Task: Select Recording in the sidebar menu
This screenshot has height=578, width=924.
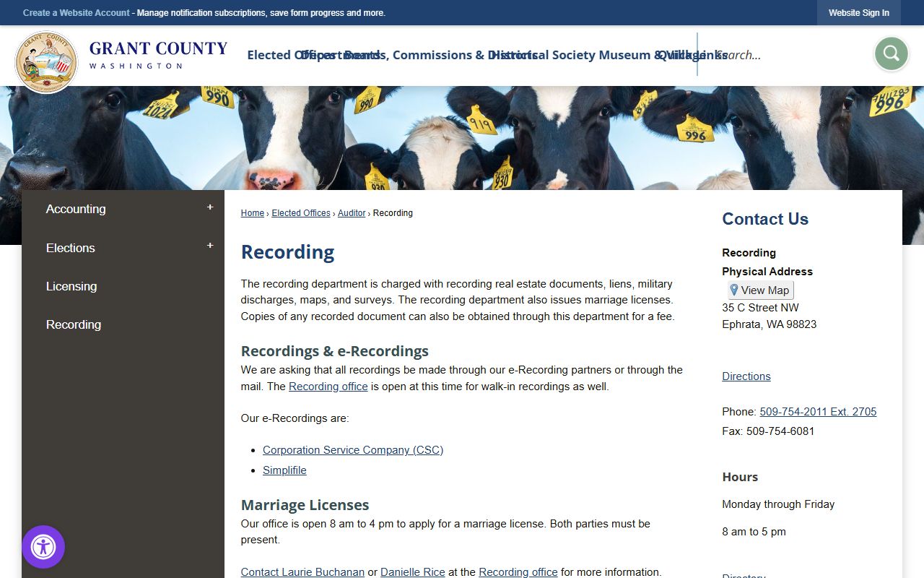Action: [74, 324]
